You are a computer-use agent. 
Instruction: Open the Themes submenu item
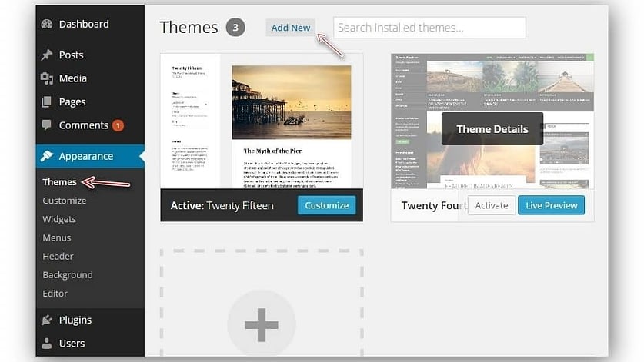click(59, 182)
